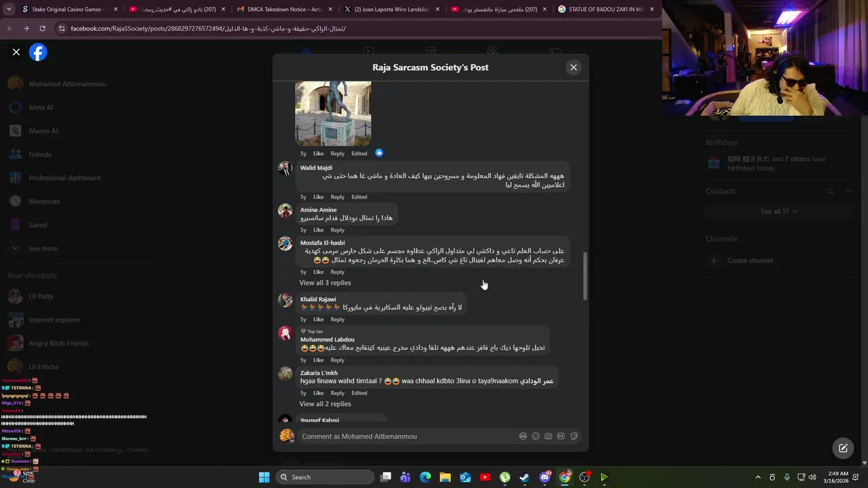Reload the page with the refresh icon
The width and height of the screenshot is (868, 488).
click(42, 28)
